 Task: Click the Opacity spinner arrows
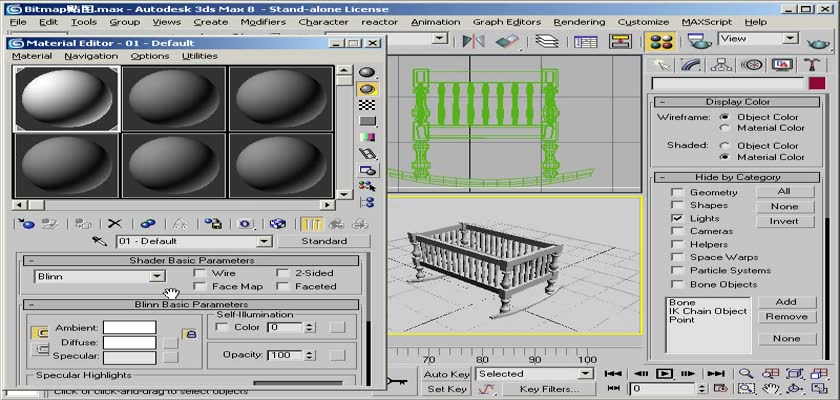[x=310, y=355]
